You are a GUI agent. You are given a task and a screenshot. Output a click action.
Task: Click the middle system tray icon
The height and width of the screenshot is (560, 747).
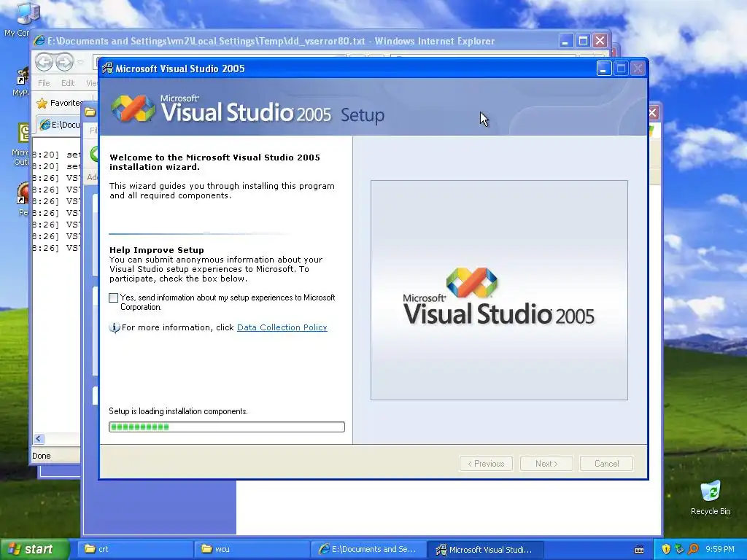(x=679, y=550)
